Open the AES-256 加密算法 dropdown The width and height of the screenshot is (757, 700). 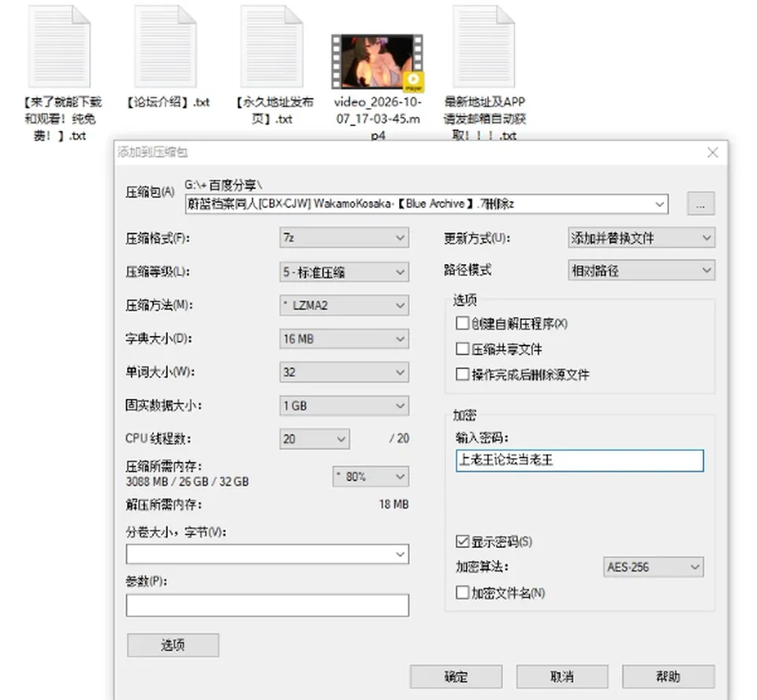click(653, 567)
